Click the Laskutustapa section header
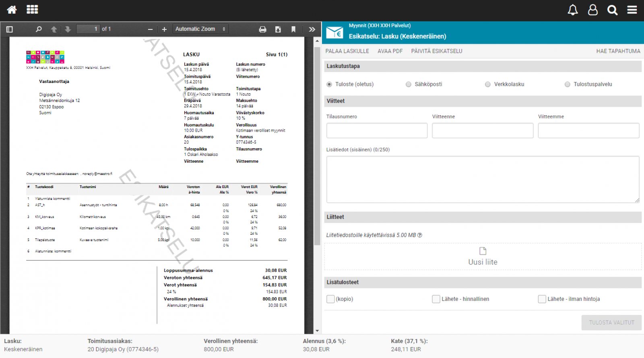The width and height of the screenshot is (644, 358). 483,66
